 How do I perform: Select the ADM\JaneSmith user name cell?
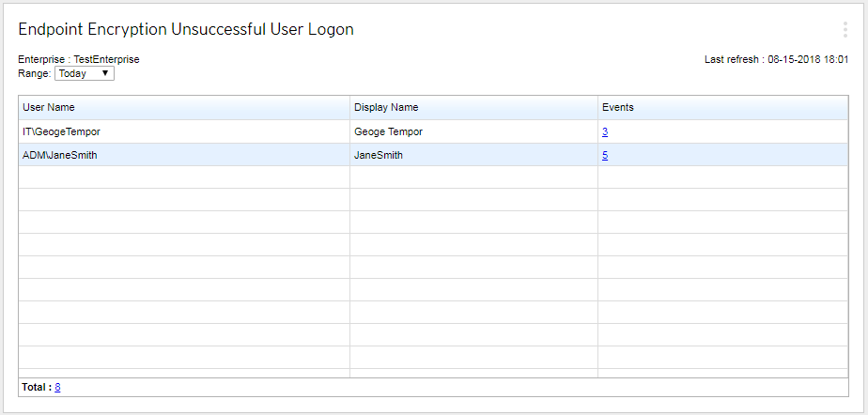tap(59, 155)
